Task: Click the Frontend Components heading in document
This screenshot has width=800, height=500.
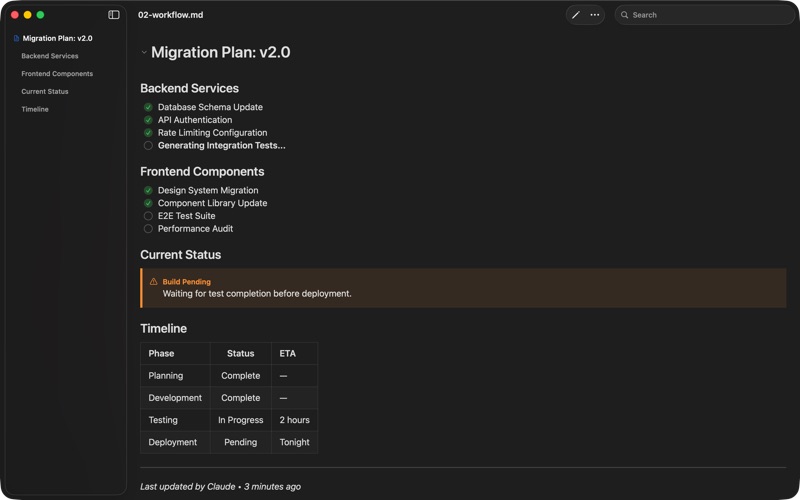Action: (x=202, y=171)
